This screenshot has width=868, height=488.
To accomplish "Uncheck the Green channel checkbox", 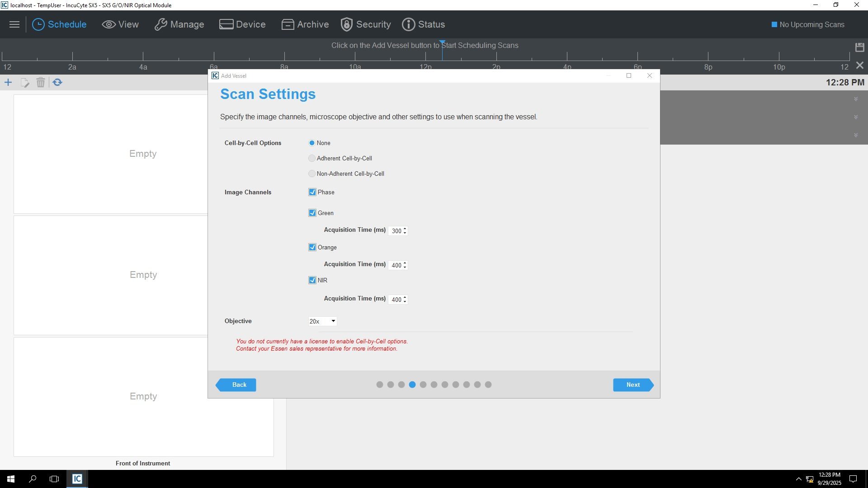I will click(312, 213).
